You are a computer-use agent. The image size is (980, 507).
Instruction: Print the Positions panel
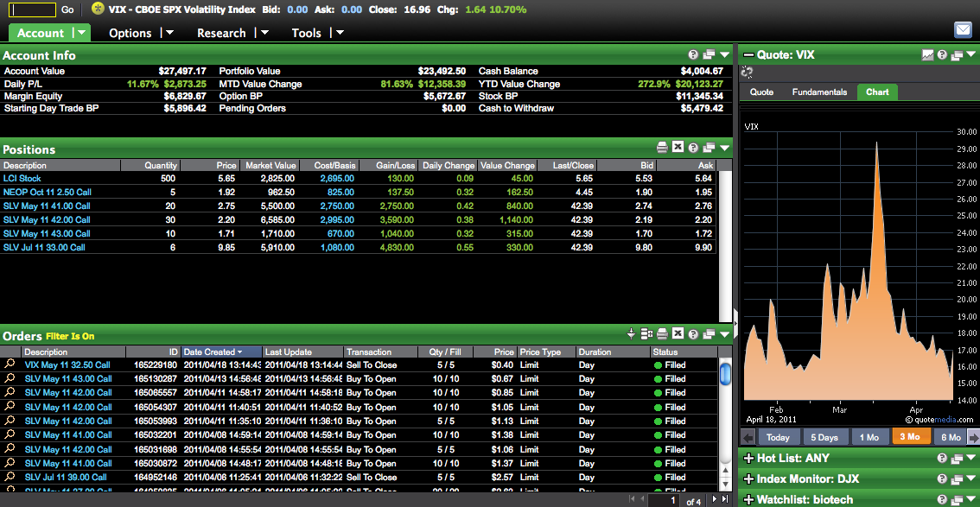point(662,148)
